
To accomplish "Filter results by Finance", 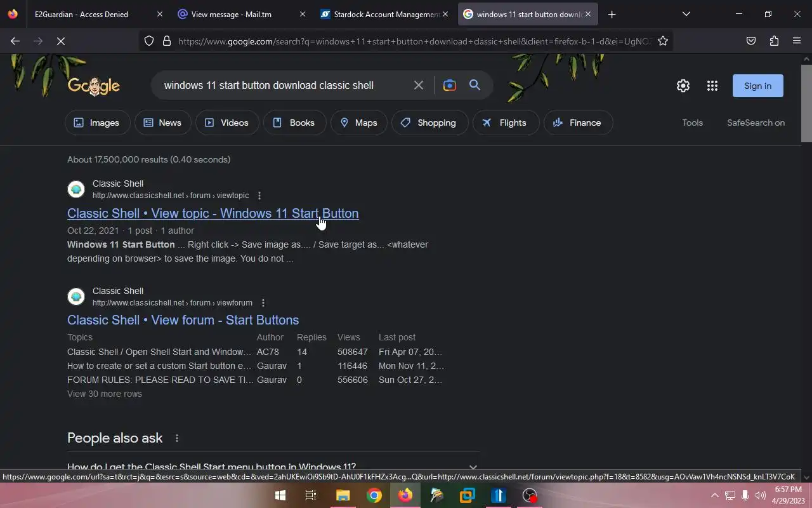I will pos(578,123).
